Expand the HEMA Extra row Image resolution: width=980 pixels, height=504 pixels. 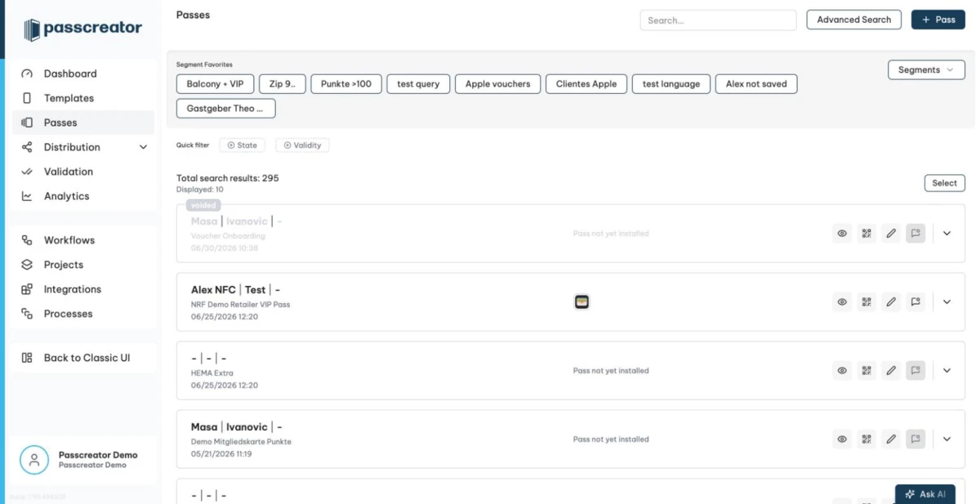pyautogui.click(x=947, y=371)
